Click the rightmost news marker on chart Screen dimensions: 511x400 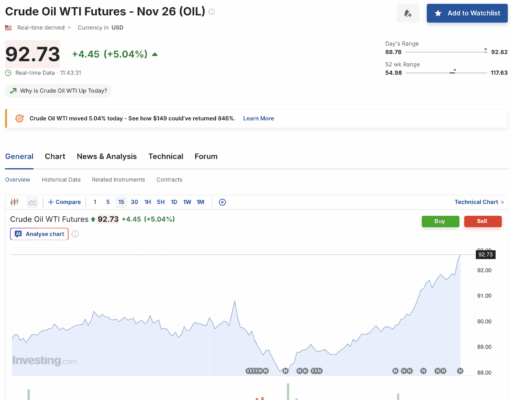coord(460,371)
